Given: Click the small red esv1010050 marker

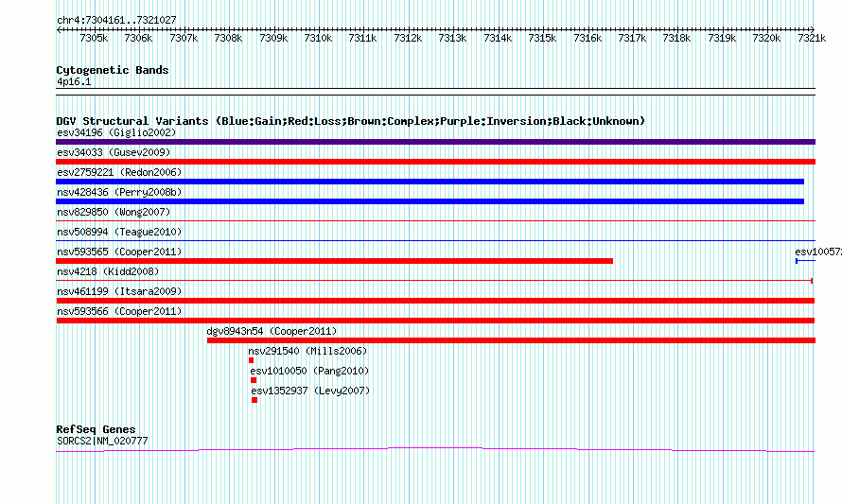Looking at the screenshot, I should tap(254, 380).
